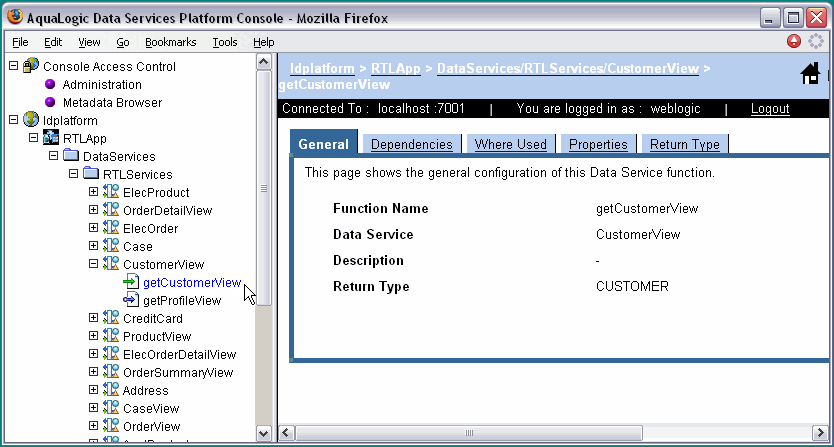This screenshot has width=834, height=447.
Task: Collapse the RTLApp tree node
Action: pos(34,138)
